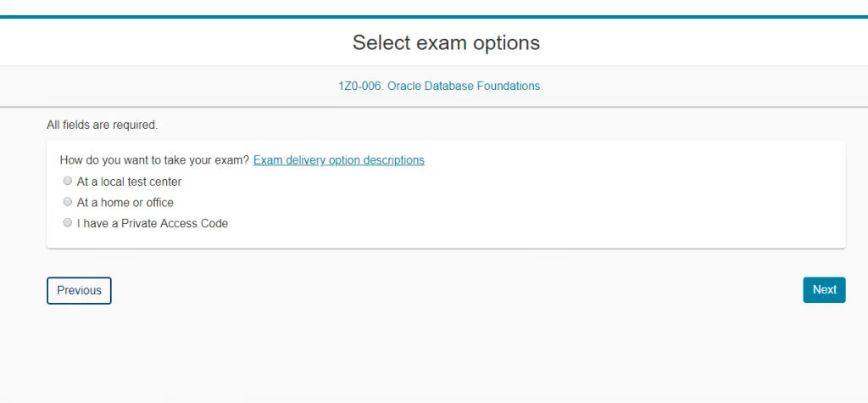Select the "At a local test center" radio button
Viewport: 868px width, 403px height.
point(68,181)
